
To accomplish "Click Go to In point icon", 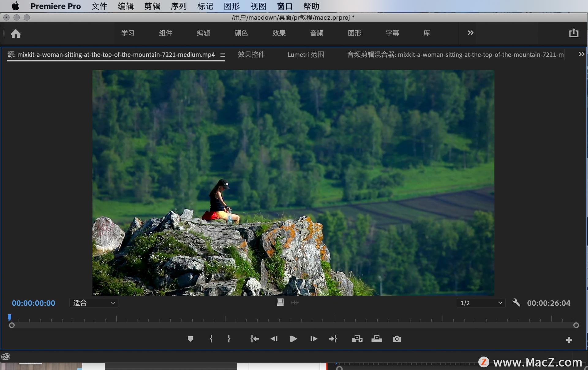I will coord(254,339).
